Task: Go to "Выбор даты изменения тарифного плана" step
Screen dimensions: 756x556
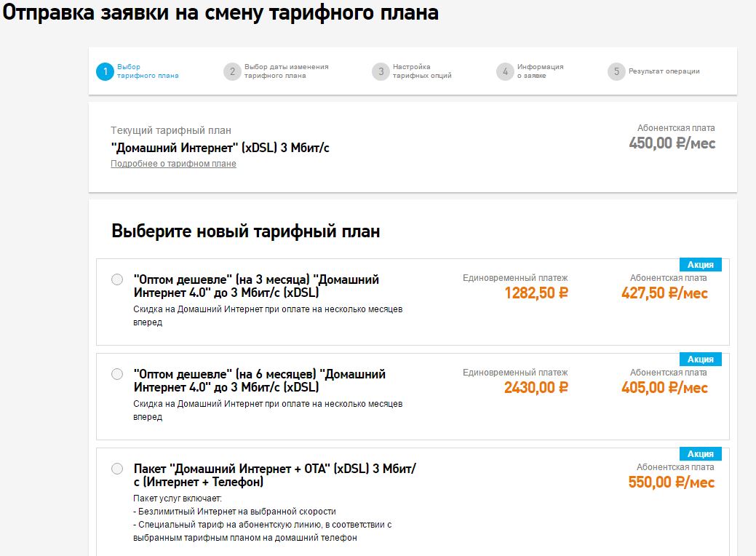Action: coord(286,71)
